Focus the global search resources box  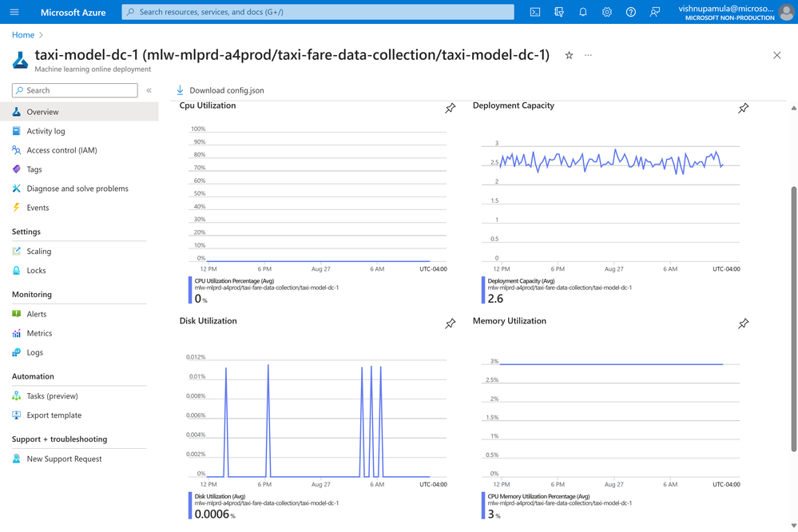pos(318,12)
